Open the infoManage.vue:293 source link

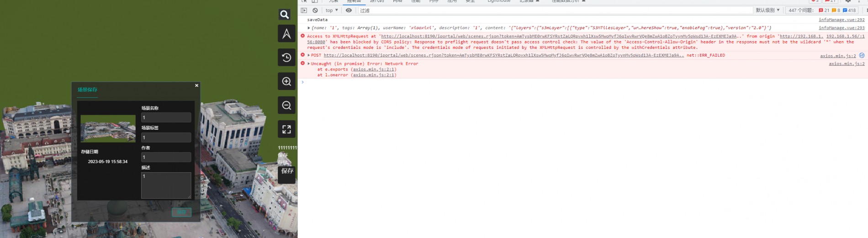point(842,28)
